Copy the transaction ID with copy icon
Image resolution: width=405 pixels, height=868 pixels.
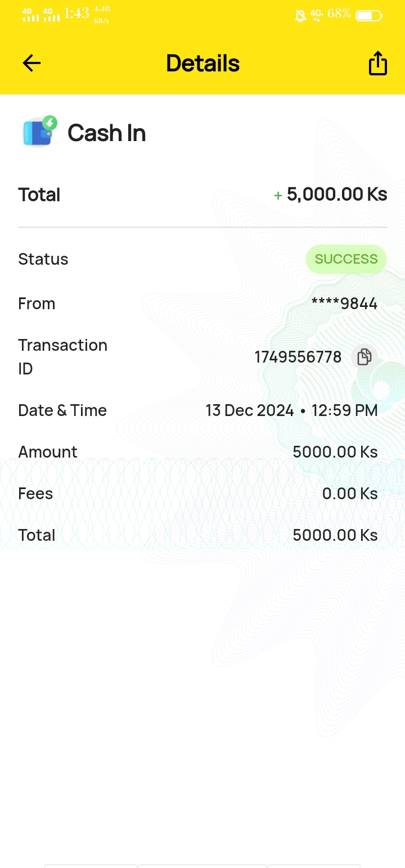click(x=364, y=357)
